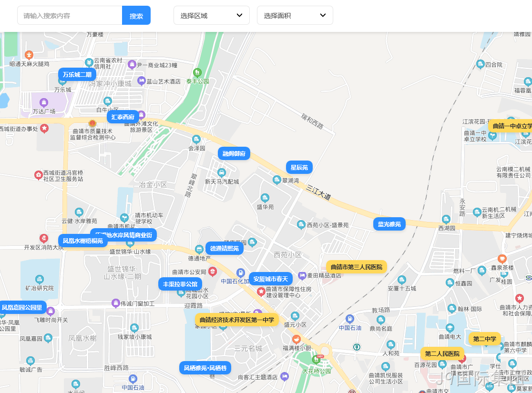
Task: Open the 选择面积 dropdown
Action: [295, 15]
